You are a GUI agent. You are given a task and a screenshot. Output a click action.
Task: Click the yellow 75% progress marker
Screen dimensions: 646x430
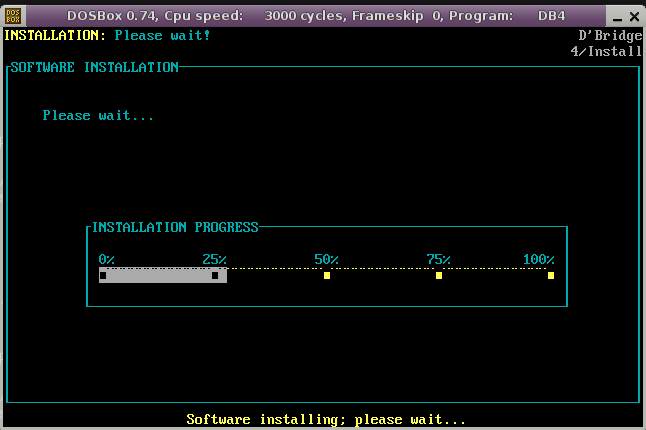(439, 275)
